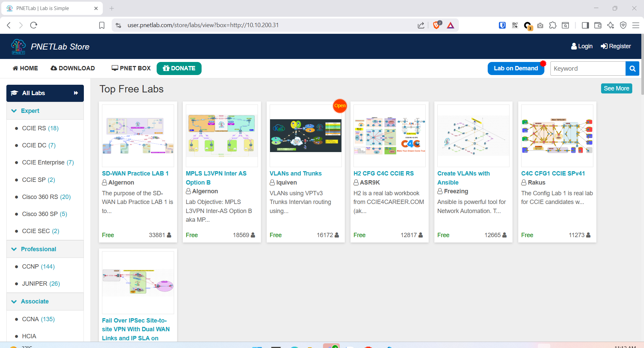This screenshot has width=644, height=348.
Task: Click SD-WAN Practice LAB 1 topology thumbnail
Action: (138, 136)
